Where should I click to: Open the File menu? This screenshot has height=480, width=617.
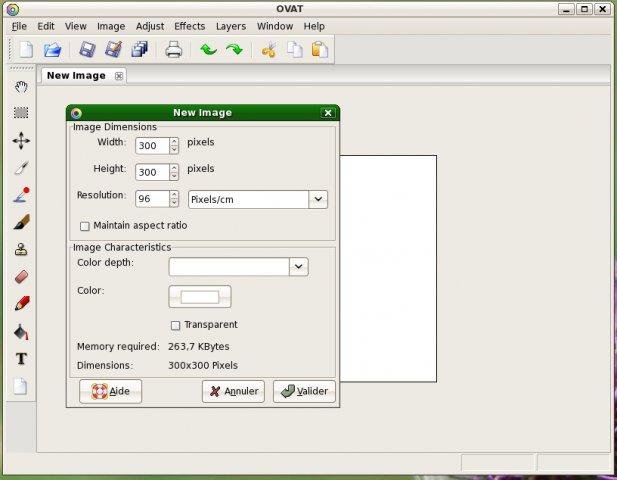19,26
